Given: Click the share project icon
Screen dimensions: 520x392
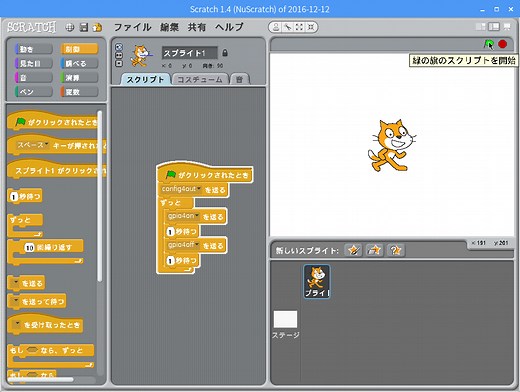Looking at the screenshot, I should [97, 27].
